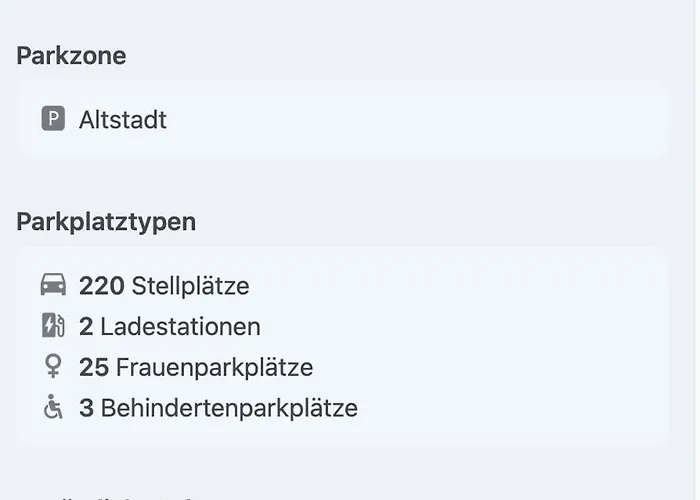Select the Altstadt zone name

(123, 120)
